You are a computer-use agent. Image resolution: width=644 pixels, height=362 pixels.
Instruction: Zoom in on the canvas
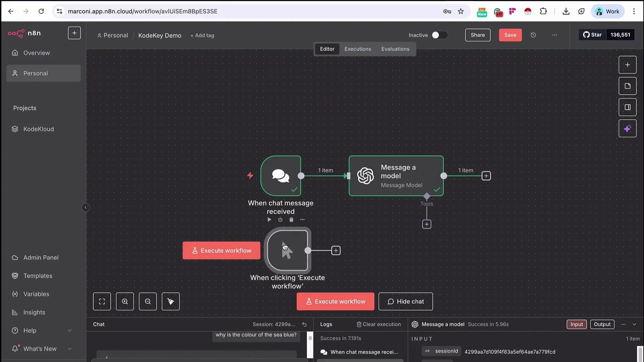(125, 301)
